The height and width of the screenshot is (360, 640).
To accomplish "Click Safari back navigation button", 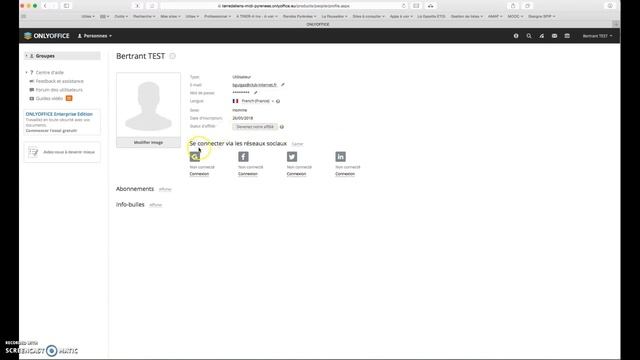I will [45, 6].
